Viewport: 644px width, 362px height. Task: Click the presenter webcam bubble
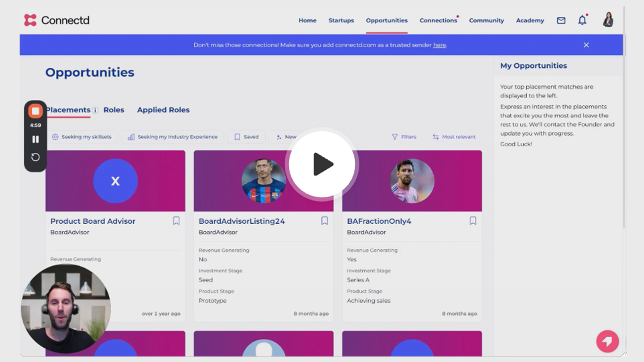coord(66,309)
